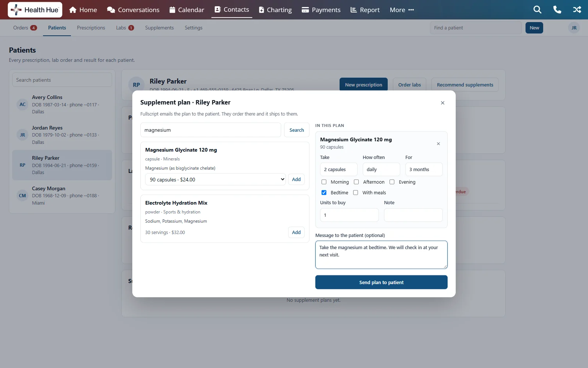Click the Note input field
Viewport: 588px width, 368px height.
pos(413,215)
